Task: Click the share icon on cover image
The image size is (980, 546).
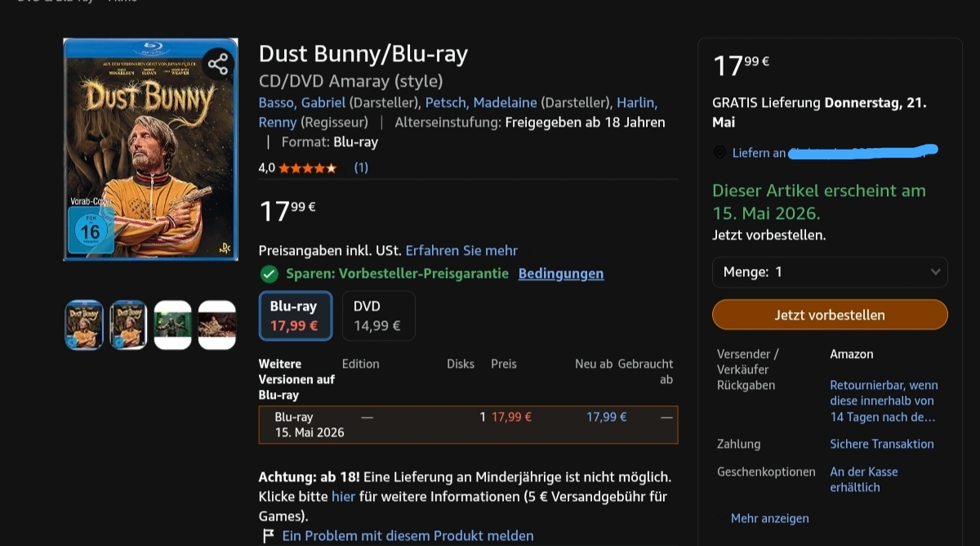Action: (x=217, y=64)
